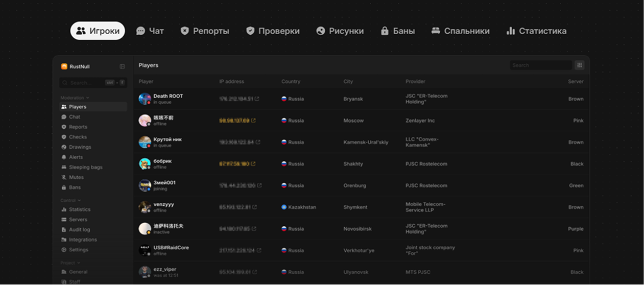644x285 pixels.
Task: Click provider cell MTS PJSC
Action: point(418,272)
